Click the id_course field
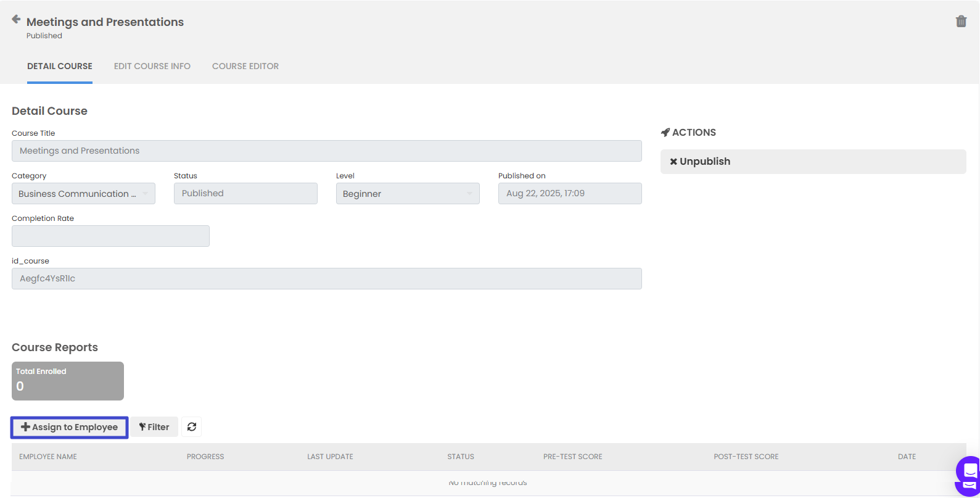Viewport: 980px width, 498px height. [x=326, y=279]
